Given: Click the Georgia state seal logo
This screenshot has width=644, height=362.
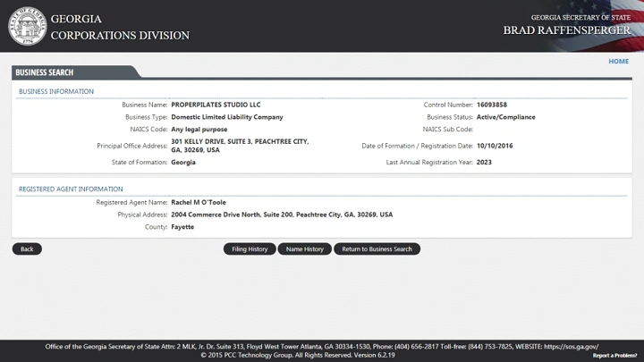Looking at the screenshot, I should click(x=27, y=26).
